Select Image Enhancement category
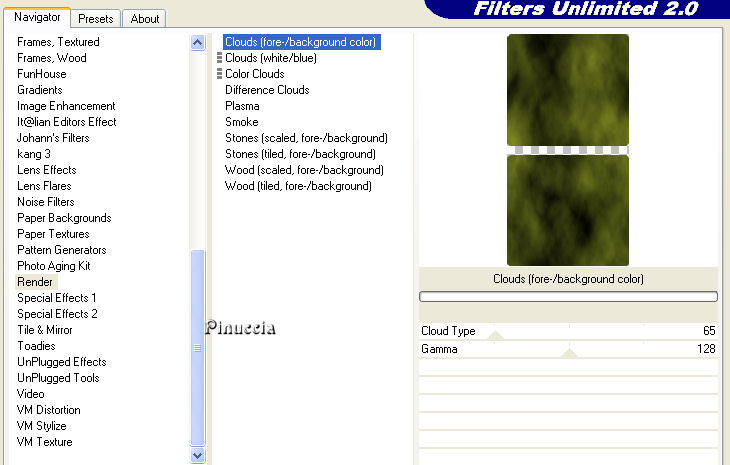Viewport: 730px width, 465px height. [x=66, y=106]
